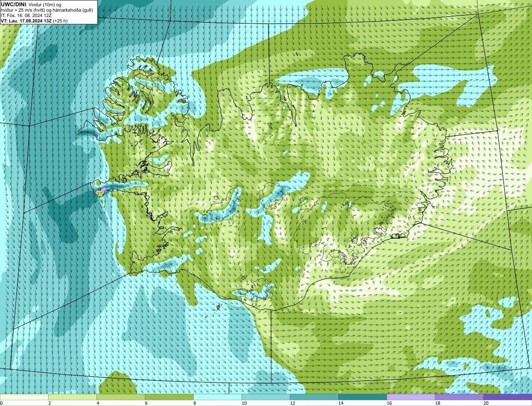Choose the darkest purple above-20 legend swatch
This screenshot has width=532, height=406.
tap(508, 397)
